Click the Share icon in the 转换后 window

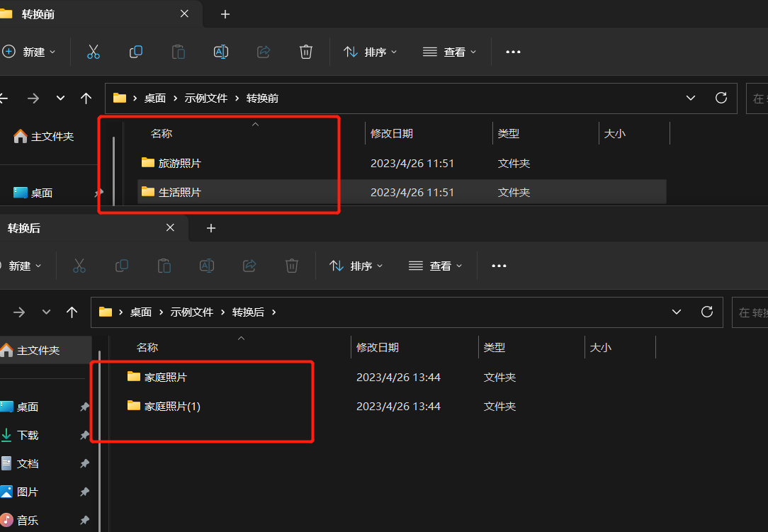[x=249, y=266]
